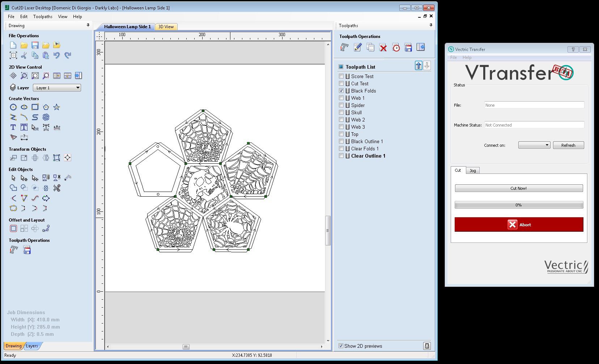The image size is (599, 364).
Task: Select the Draw Rectangle tool
Action: pos(35,107)
